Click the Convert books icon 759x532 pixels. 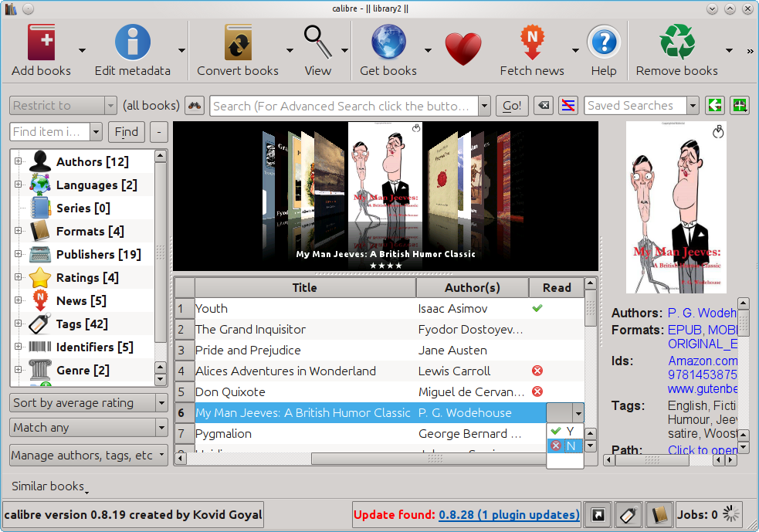click(x=238, y=42)
